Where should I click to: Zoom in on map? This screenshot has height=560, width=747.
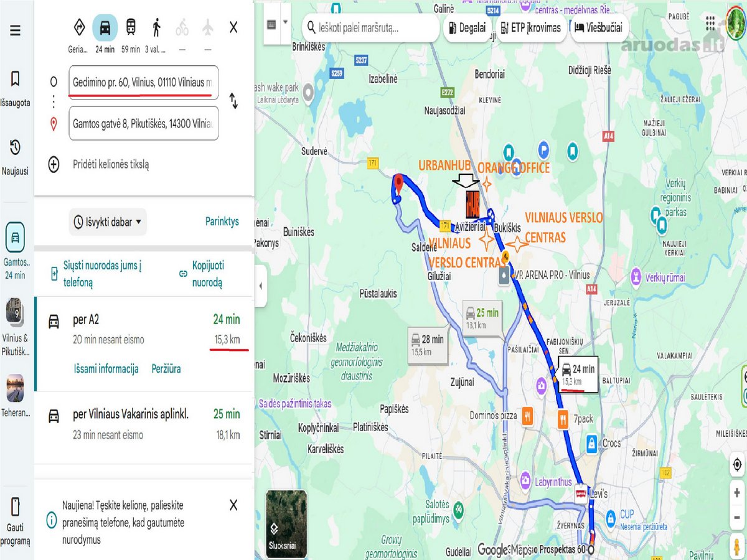[737, 493]
